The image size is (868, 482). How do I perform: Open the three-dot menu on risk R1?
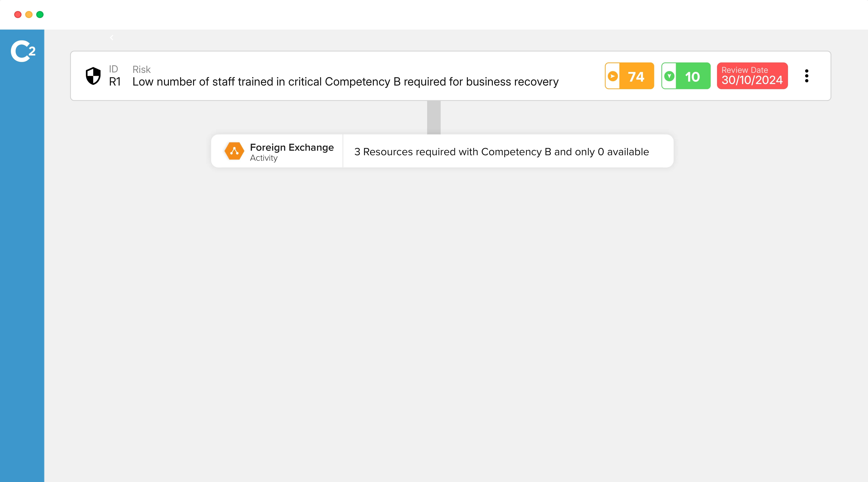point(807,76)
